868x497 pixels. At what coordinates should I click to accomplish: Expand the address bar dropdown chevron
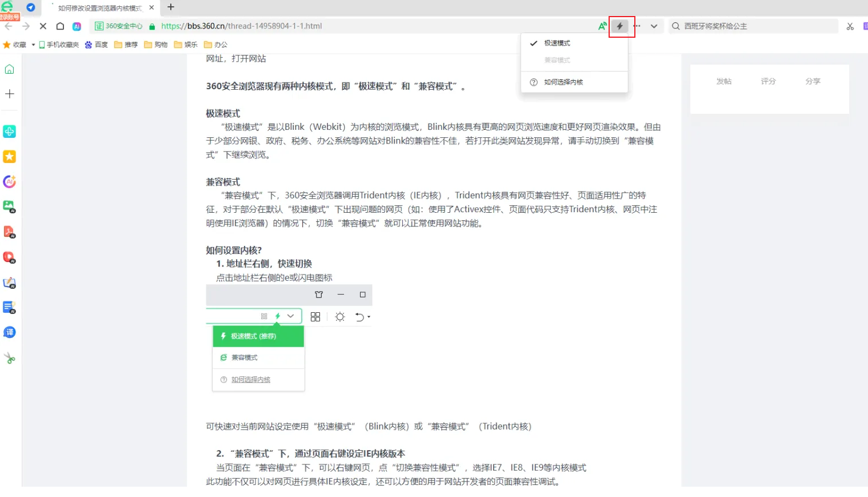(654, 26)
